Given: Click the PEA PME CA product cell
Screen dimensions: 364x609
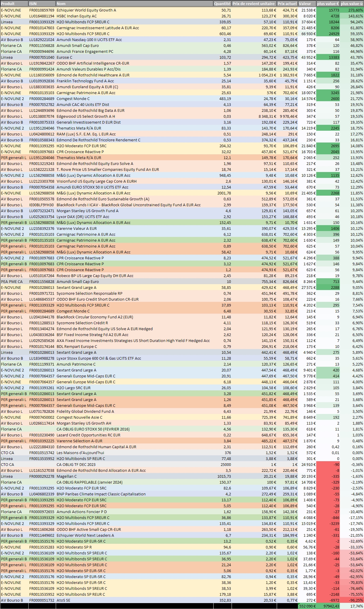Looking at the screenshot, I should (14, 281).
